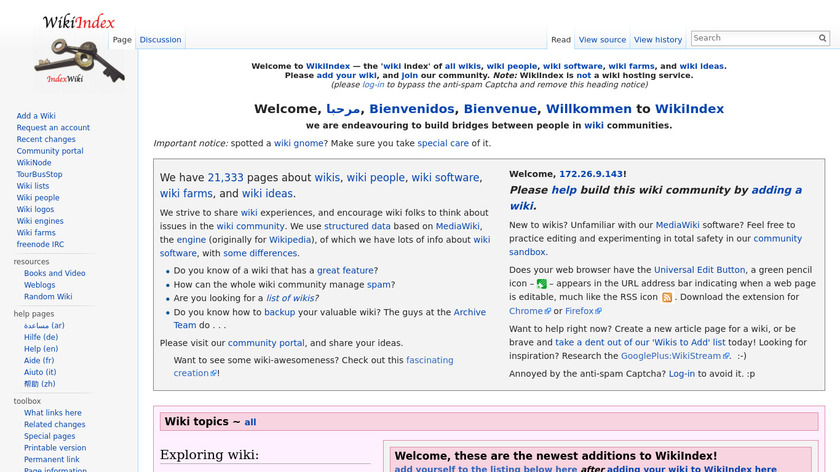The image size is (840, 472).
Task: Open the (zh) Chinese help page
Action: pos(39,384)
